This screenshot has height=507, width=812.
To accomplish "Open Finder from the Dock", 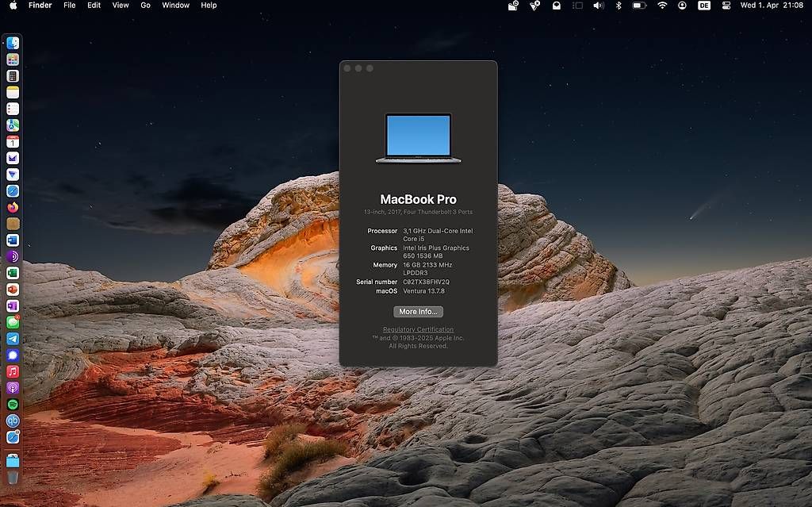I will (13, 43).
